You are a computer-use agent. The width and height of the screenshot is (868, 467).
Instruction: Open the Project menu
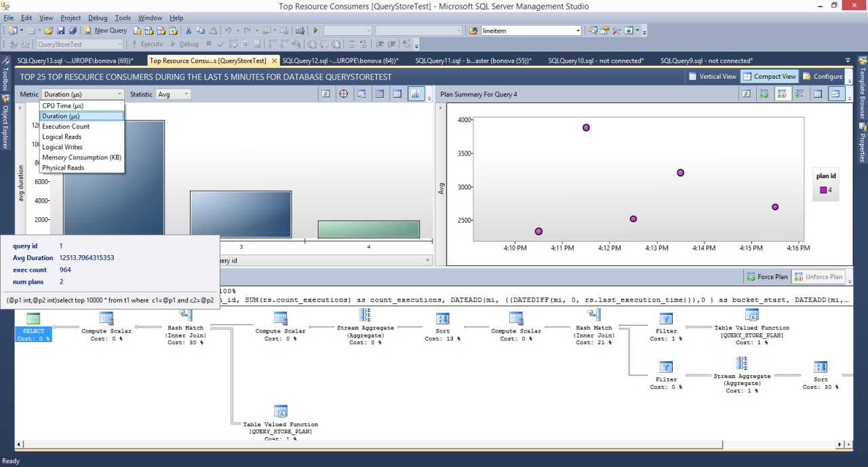coord(71,18)
